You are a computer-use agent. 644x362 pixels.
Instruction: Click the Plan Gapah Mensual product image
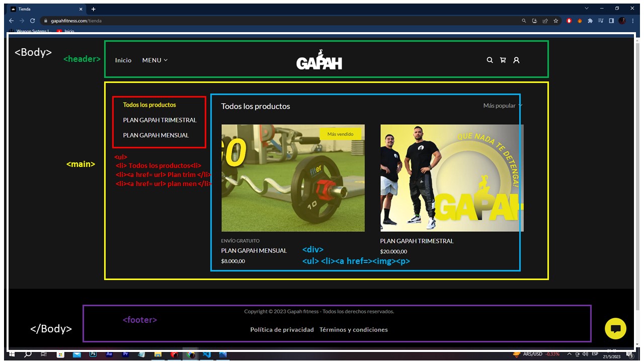293,178
